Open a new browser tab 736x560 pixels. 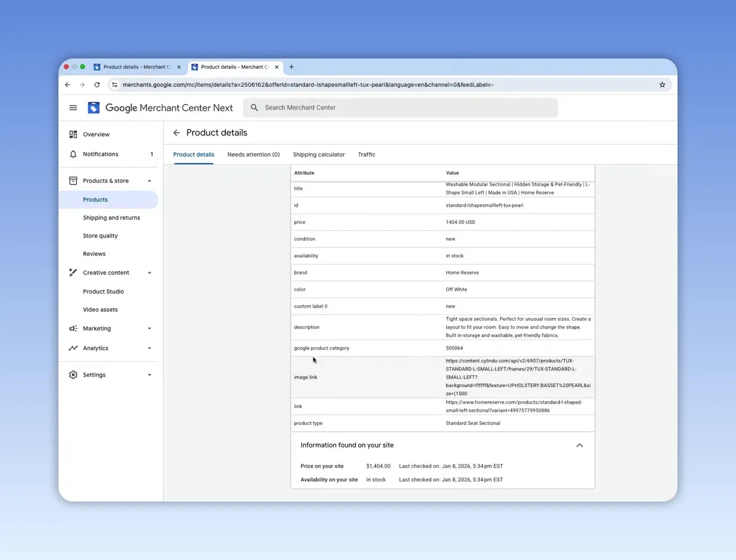[x=292, y=66]
